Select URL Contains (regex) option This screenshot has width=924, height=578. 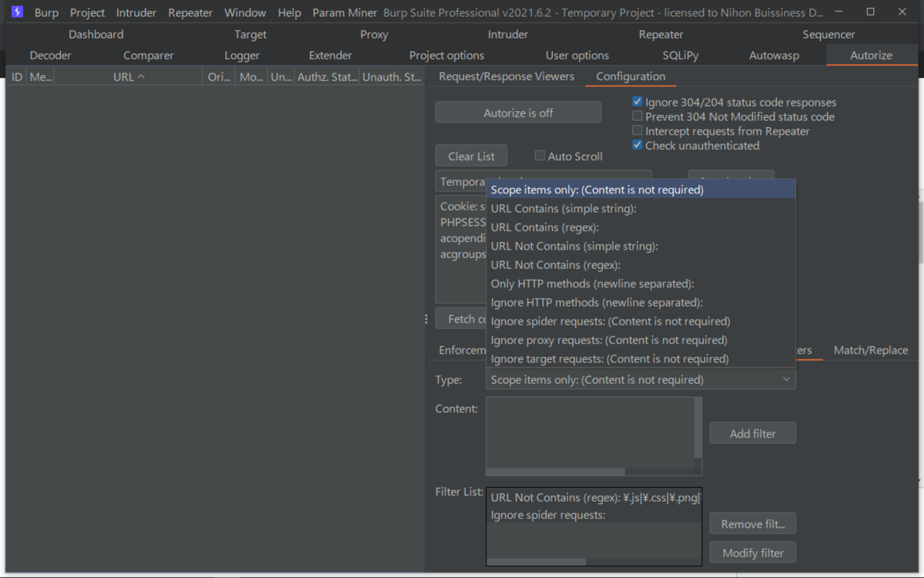coord(641,227)
